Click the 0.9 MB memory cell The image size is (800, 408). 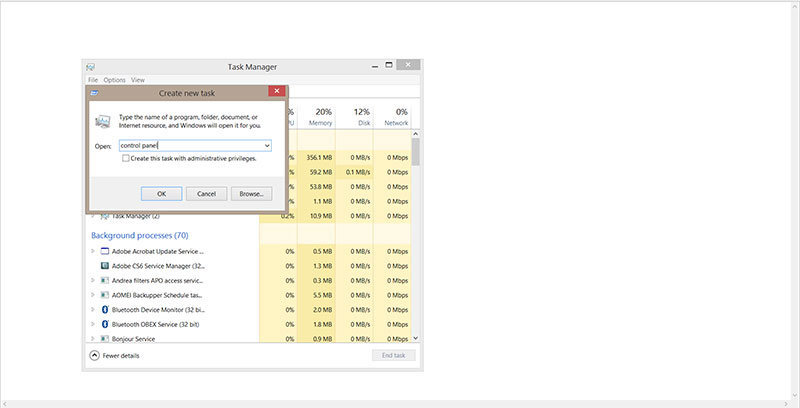tap(316, 339)
